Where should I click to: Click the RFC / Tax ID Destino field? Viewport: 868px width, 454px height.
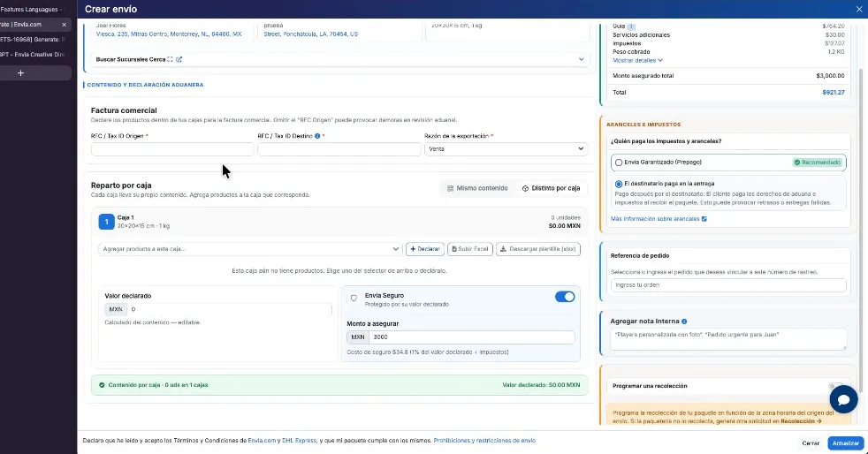pos(339,148)
